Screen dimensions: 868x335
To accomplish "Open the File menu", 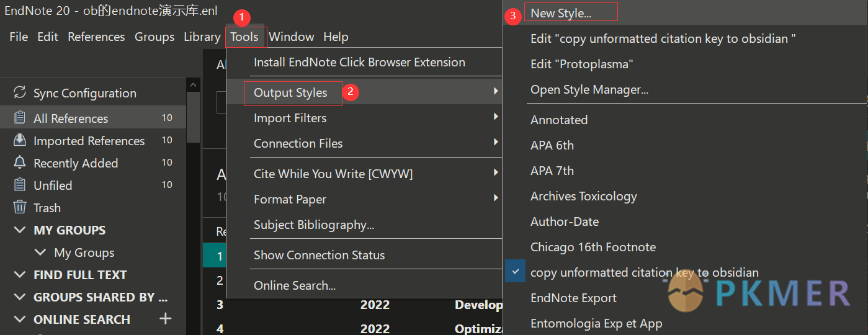I will [19, 37].
